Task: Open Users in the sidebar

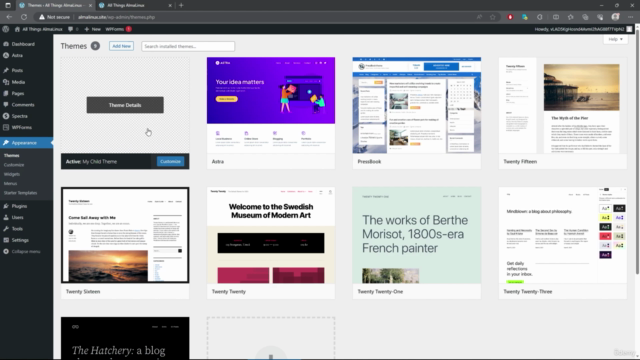Action: (18, 218)
